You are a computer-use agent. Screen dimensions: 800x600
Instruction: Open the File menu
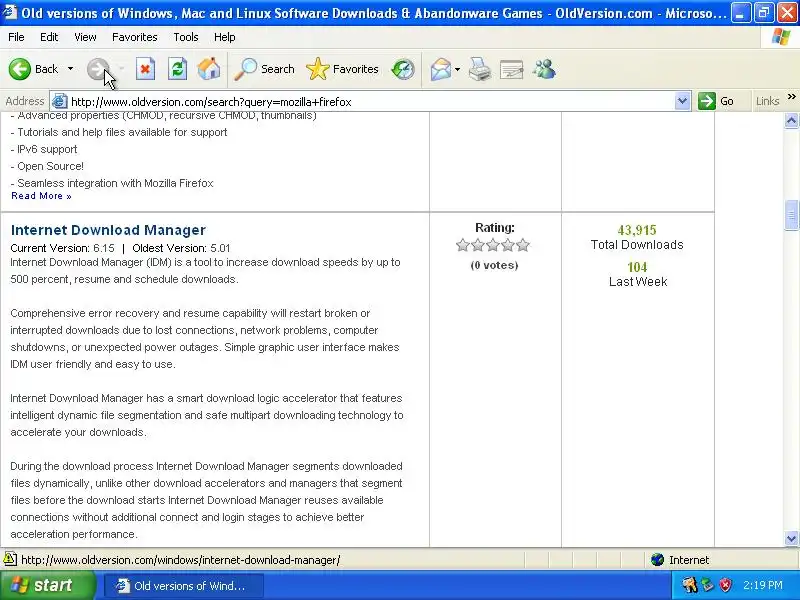16,37
